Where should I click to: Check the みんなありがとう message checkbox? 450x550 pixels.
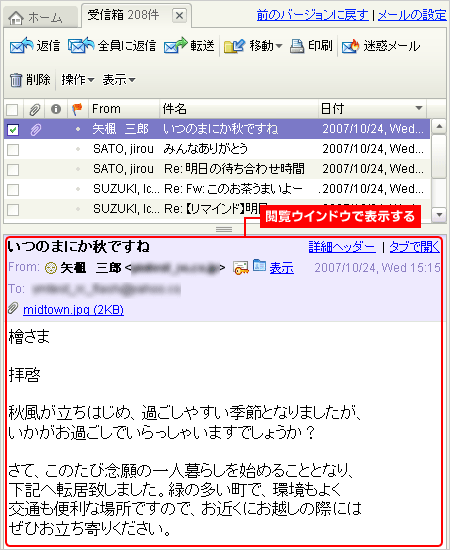(13, 150)
